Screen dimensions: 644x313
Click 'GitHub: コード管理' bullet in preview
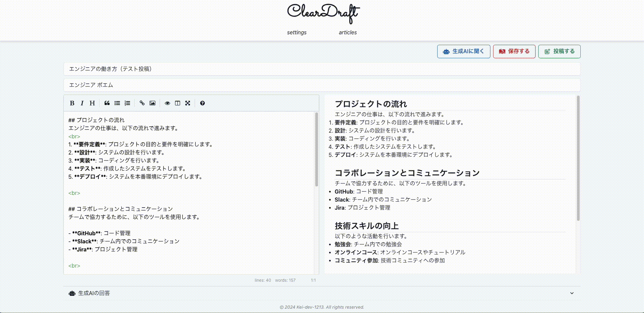coord(359,192)
